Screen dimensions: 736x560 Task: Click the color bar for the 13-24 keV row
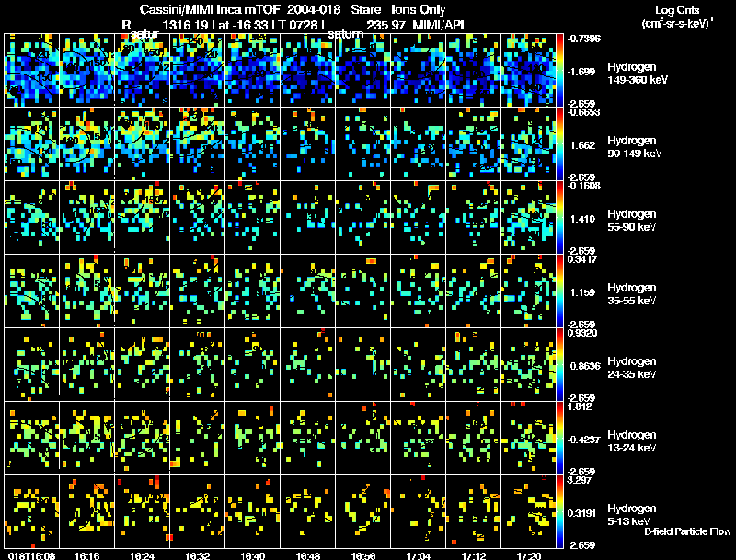click(x=559, y=439)
